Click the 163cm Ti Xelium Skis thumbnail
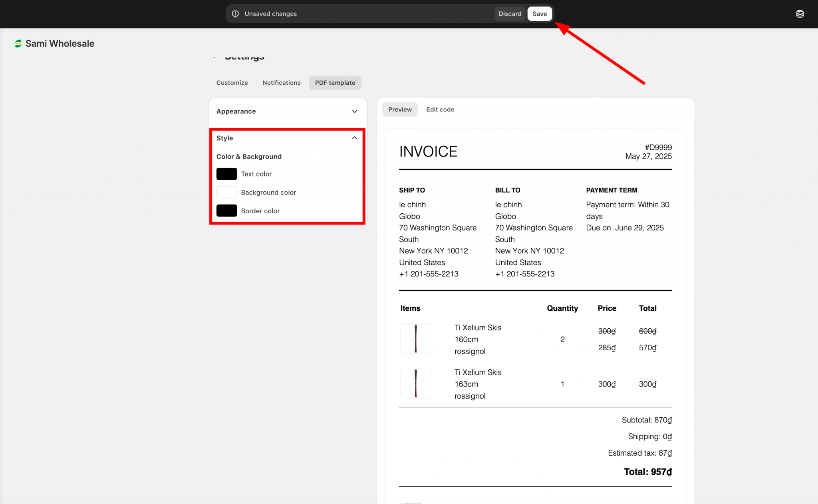Screen dimensions: 818x504 pyautogui.click(x=415, y=383)
